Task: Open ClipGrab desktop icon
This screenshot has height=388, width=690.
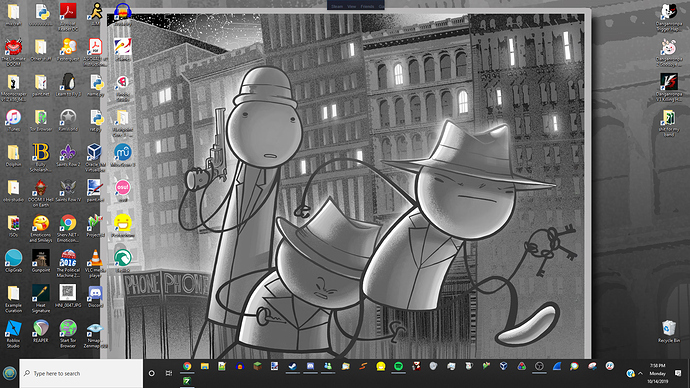Action: pyautogui.click(x=13, y=261)
